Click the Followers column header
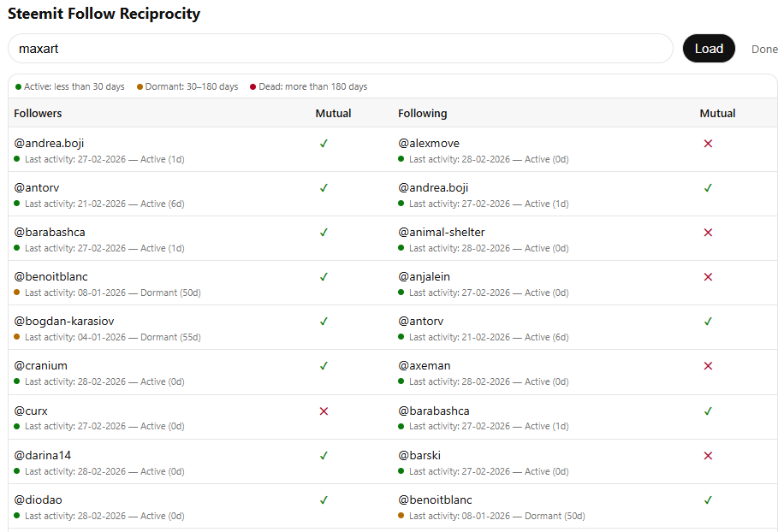The width and height of the screenshot is (784, 532). coord(38,113)
